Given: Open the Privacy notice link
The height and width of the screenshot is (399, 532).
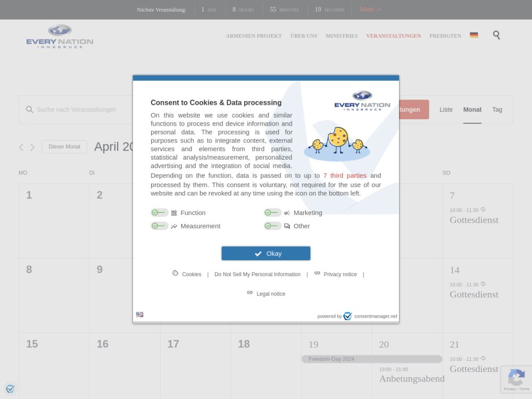Looking at the screenshot, I should point(340,275).
